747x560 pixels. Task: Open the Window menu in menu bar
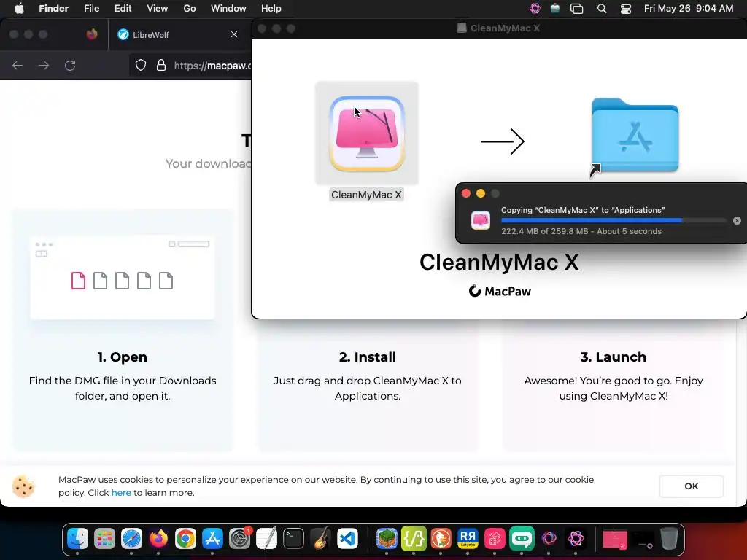pos(228,8)
